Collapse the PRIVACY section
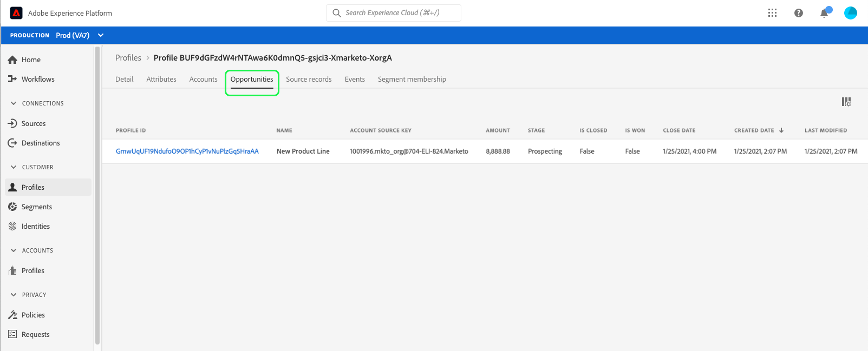Screen dimensions: 868x351 (x=14, y=295)
